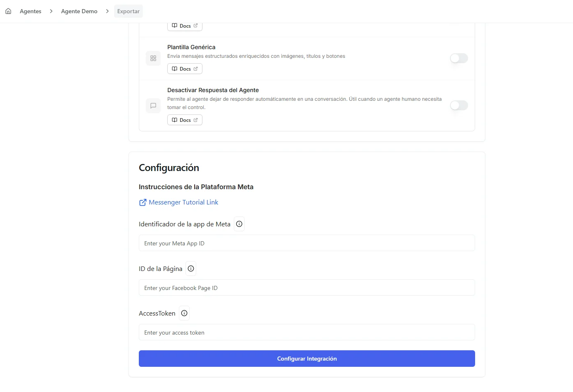
Task: Toggle Desactivar Respuesta del Agente switch
Action: pos(459,105)
